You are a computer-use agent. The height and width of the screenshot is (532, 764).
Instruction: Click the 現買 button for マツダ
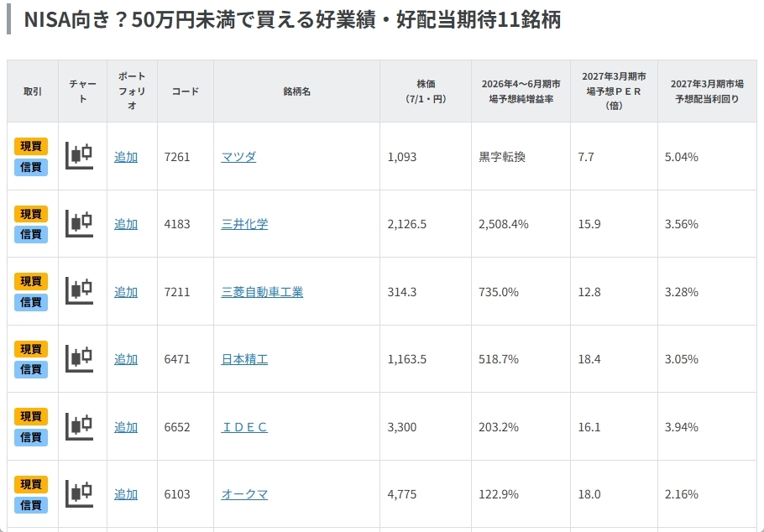[31, 146]
